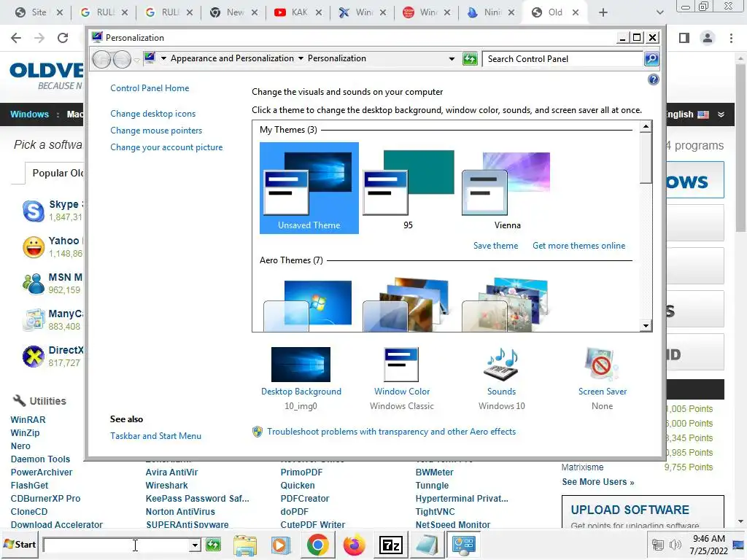Open the Screen Saver icon
The width and height of the screenshot is (747, 560).
(x=601, y=365)
